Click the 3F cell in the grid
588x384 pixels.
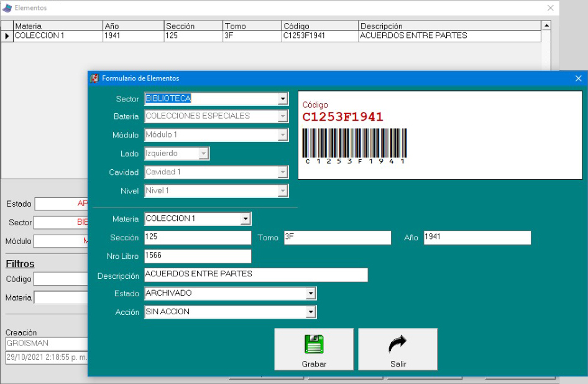pyautogui.click(x=252, y=35)
